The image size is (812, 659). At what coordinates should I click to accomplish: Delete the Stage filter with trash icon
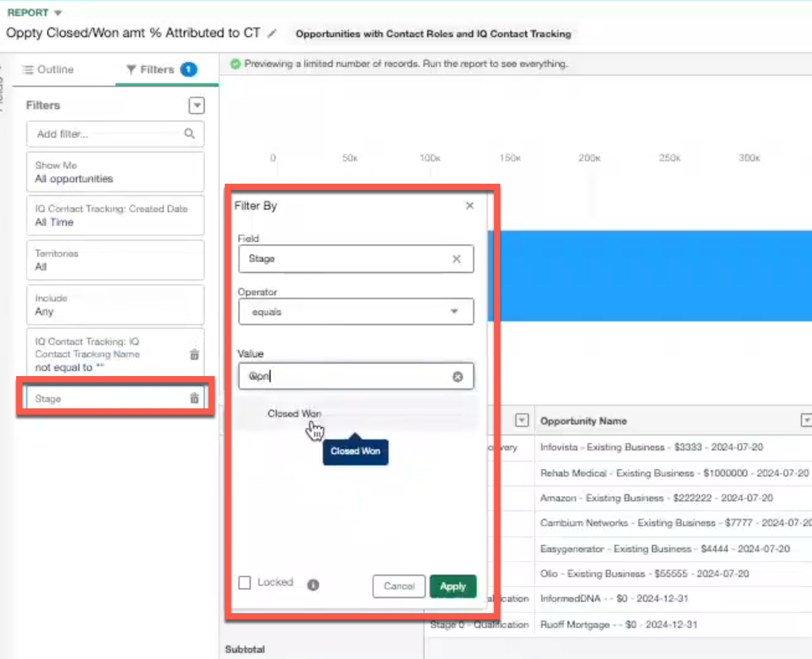(x=194, y=398)
